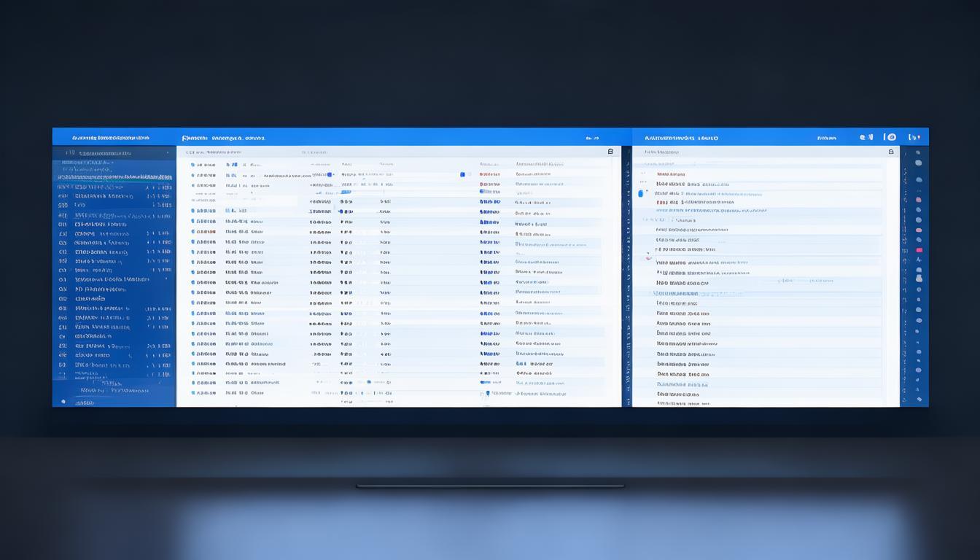Select the center panel header title tab
The height and width of the screenshot is (560, 980).
pyautogui.click(x=223, y=138)
